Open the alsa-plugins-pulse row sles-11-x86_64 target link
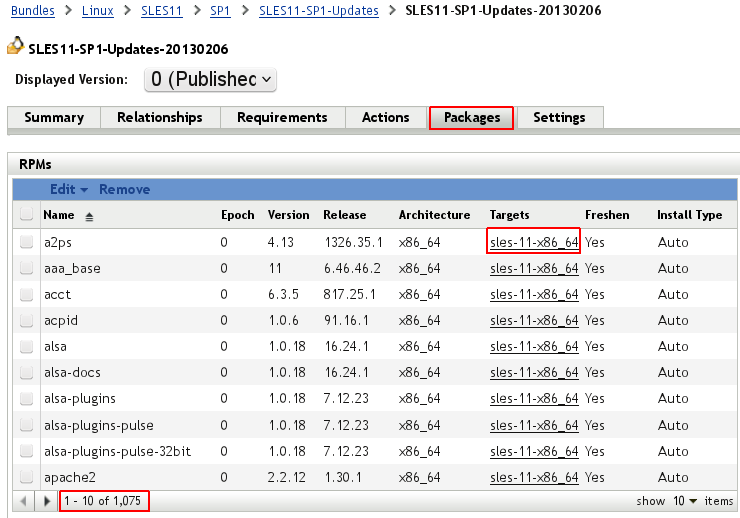Image resolution: width=740 pixels, height=518 pixels. 534,425
